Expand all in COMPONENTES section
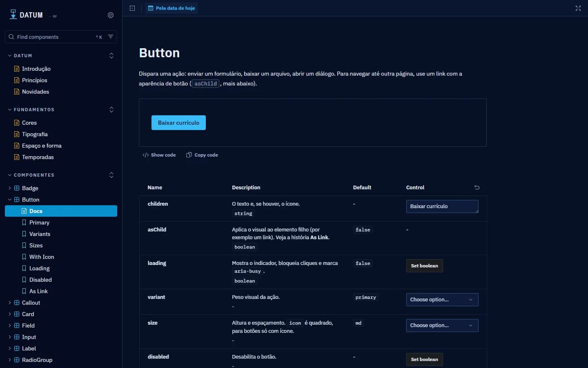The width and height of the screenshot is (588, 368). click(x=111, y=175)
